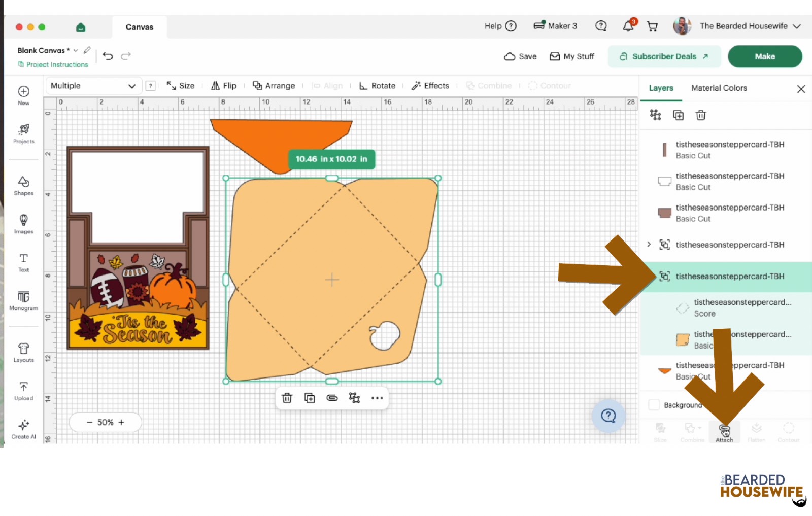
Task: Duplicate selection from floating toolbar
Action: point(310,398)
